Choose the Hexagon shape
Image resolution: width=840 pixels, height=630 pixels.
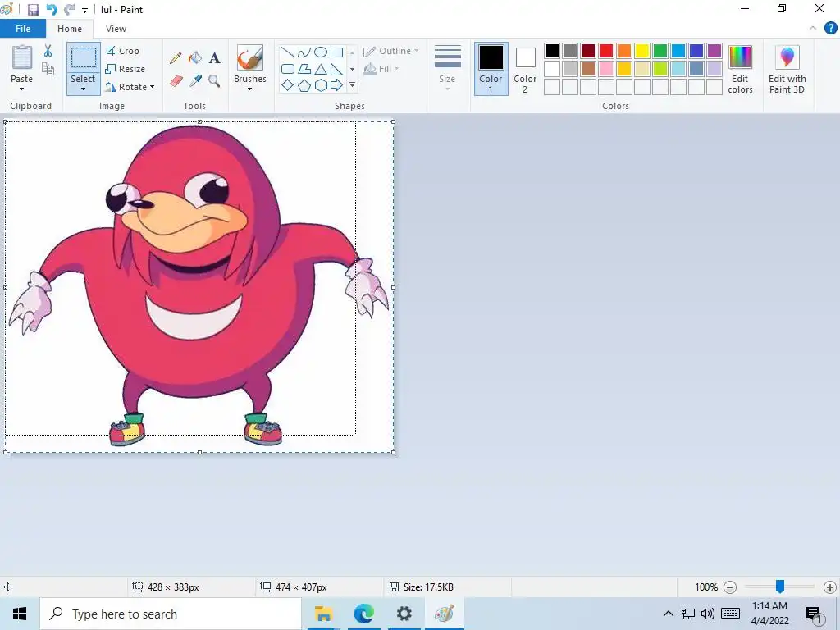321,85
